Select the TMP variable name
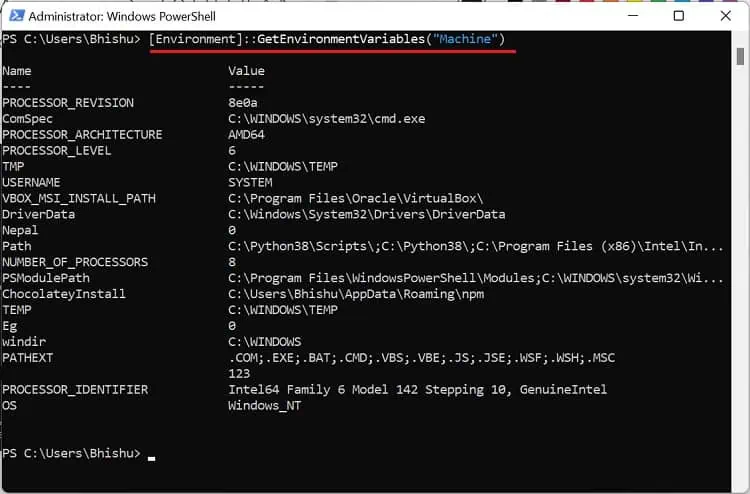The image size is (750, 494). point(13,166)
